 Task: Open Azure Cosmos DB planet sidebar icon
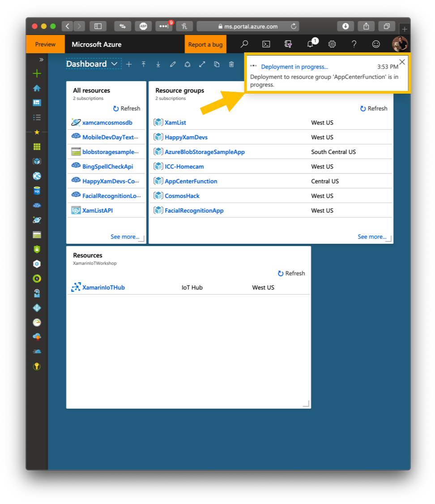pyautogui.click(x=37, y=220)
